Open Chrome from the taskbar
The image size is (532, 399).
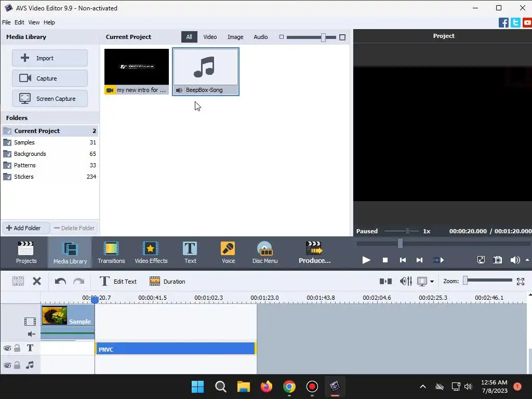click(289, 387)
